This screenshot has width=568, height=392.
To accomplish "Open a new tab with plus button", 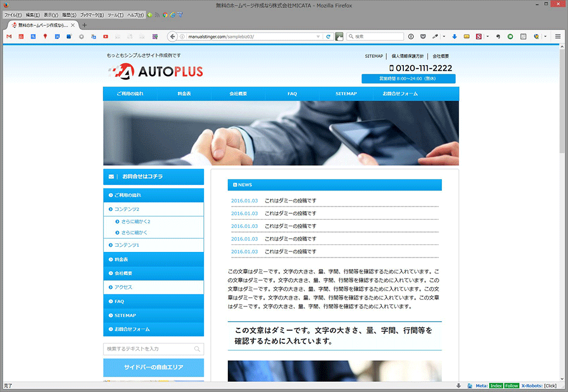I will coord(85,25).
